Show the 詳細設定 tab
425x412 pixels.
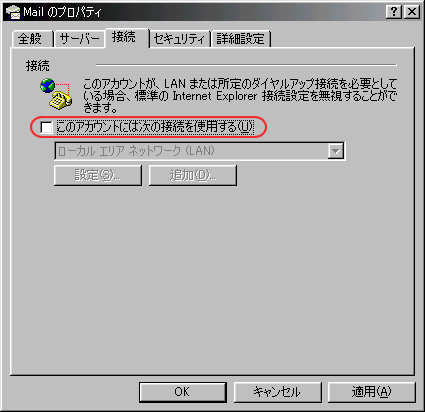240,39
